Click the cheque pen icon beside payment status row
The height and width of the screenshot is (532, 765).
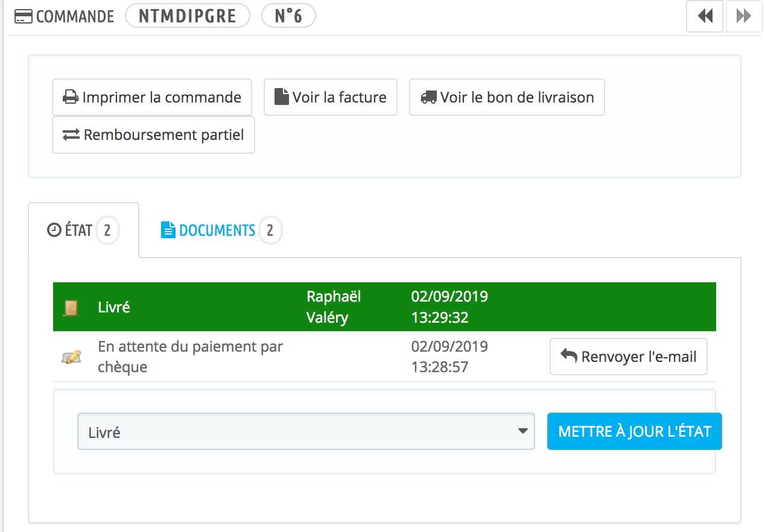pyautogui.click(x=72, y=356)
